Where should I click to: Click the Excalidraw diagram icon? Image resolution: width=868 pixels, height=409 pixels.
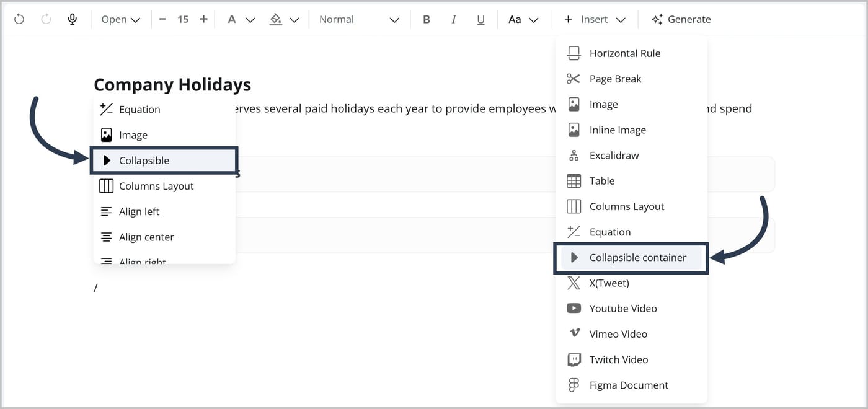[x=574, y=155]
